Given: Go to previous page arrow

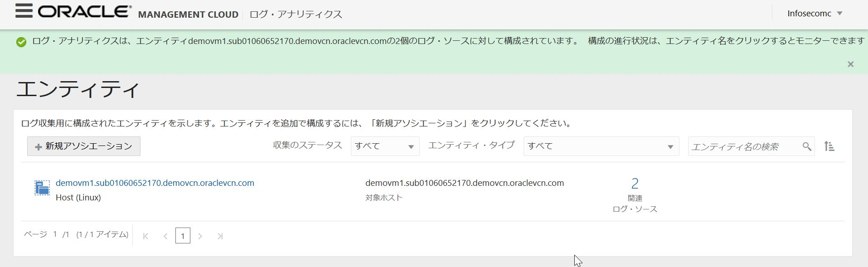Looking at the screenshot, I should pyautogui.click(x=165, y=236).
